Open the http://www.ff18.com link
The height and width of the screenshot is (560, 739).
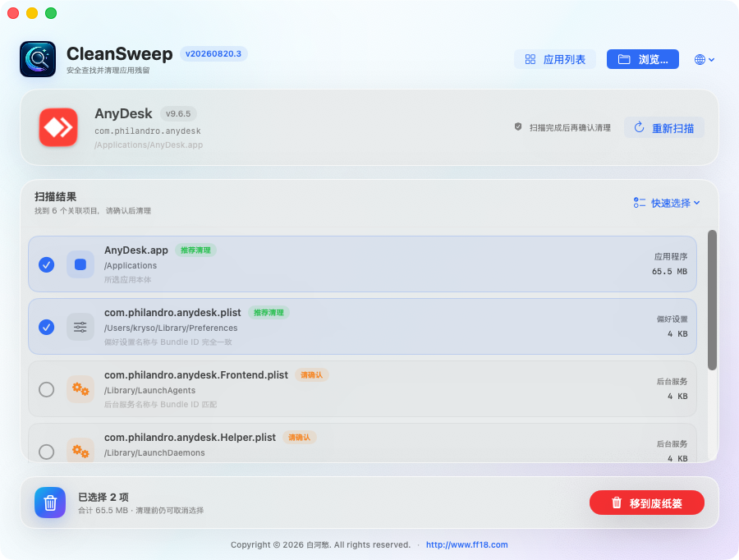(467, 544)
